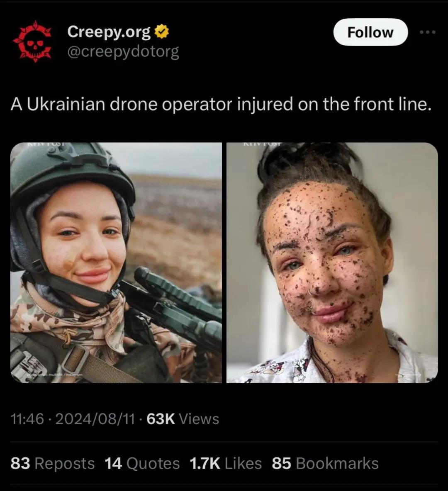Click the Follow button
448x491 pixels.
coord(370,32)
